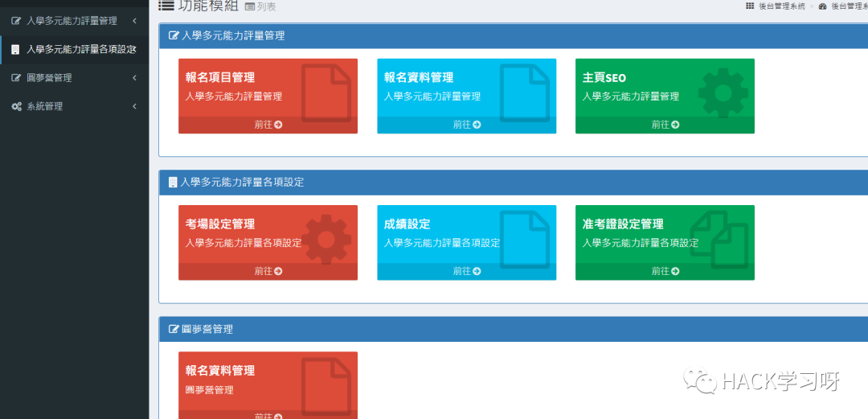Screen dimensions: 868x419
Task: Click arrow icon in 主頁SEO 前往 footer
Action: click(x=675, y=125)
